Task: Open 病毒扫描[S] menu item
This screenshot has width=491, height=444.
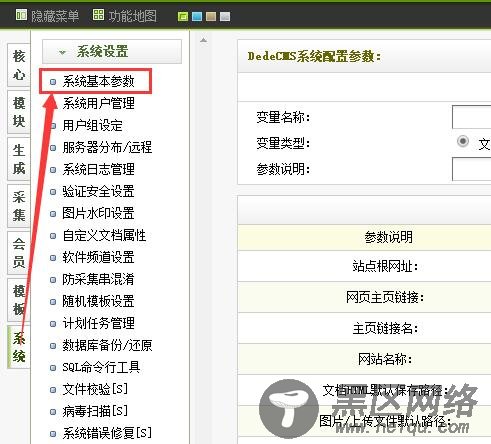Action: (x=95, y=411)
